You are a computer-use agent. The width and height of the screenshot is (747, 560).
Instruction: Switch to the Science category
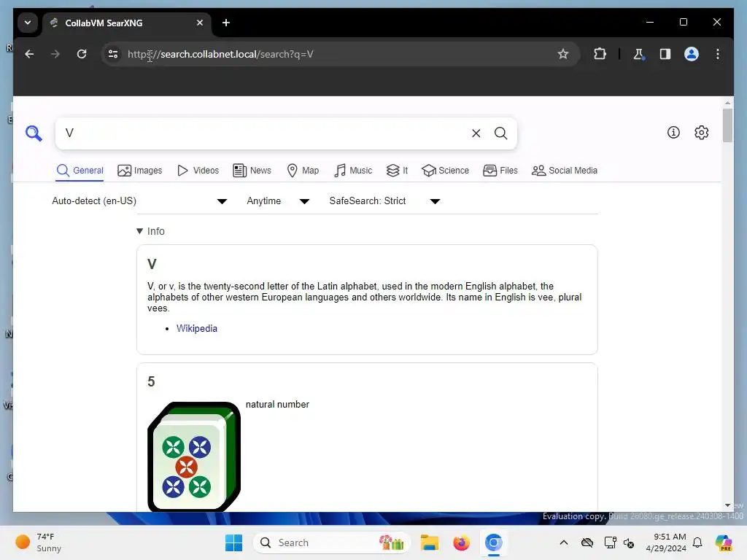446,171
